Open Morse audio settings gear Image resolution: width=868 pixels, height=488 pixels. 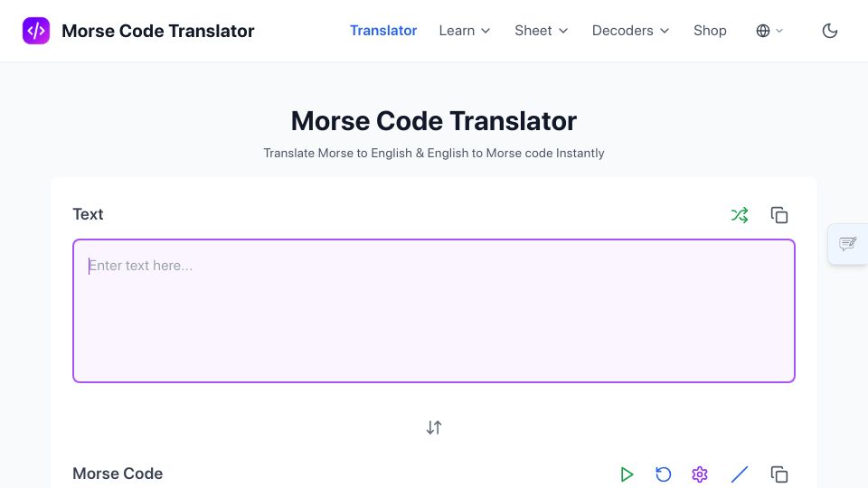[x=700, y=474]
